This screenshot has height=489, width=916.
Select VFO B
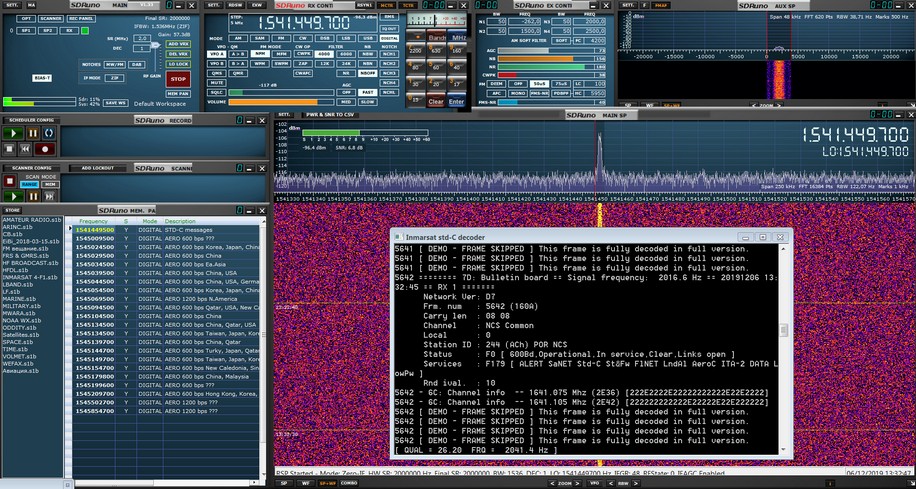pyautogui.click(x=217, y=63)
